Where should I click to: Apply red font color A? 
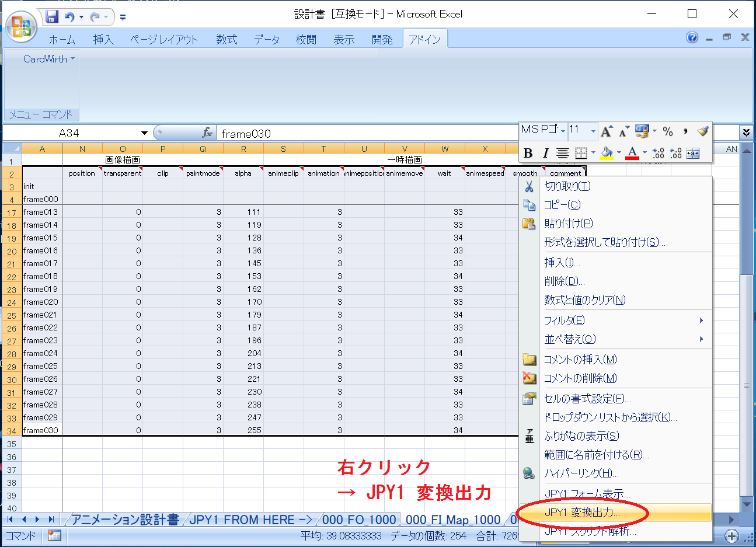(x=632, y=153)
